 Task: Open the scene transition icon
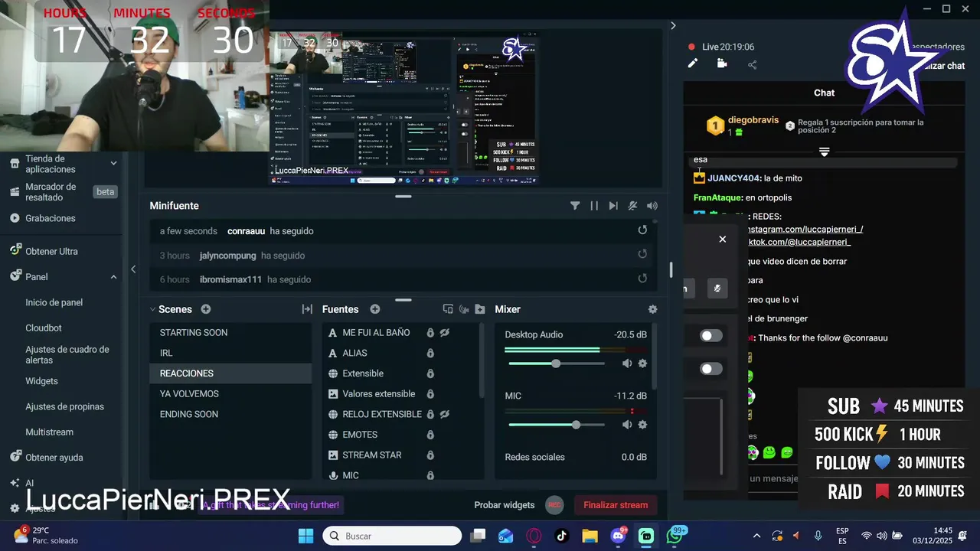coord(307,309)
